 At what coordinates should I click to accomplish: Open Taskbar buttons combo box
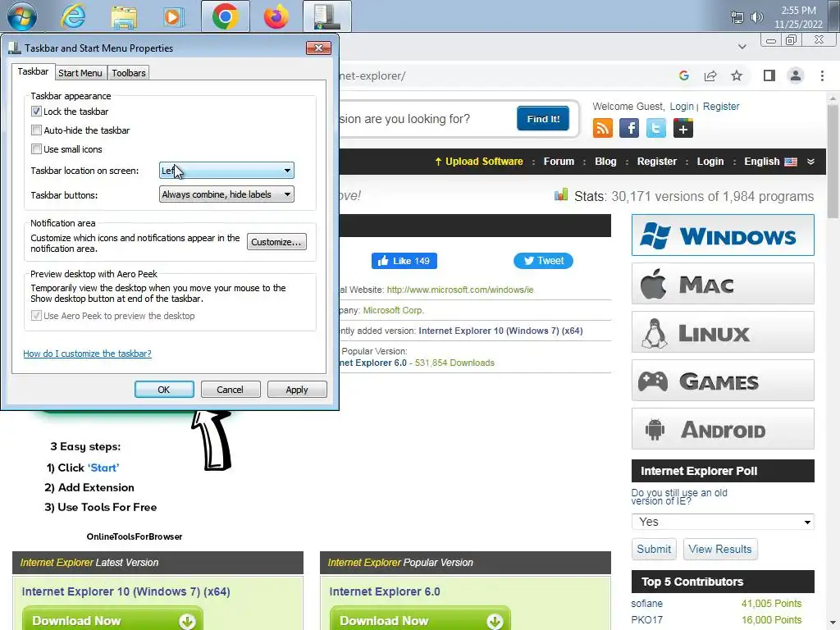226,194
